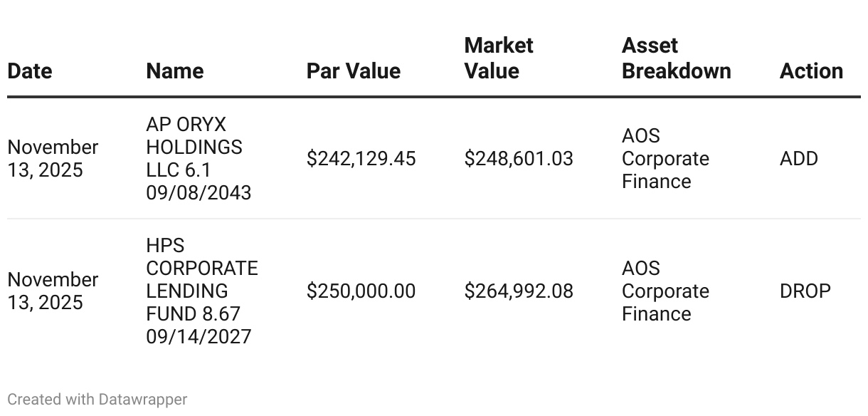Click the $250,000.00 par value
Viewport: 868px width, 416px height.
click(361, 291)
